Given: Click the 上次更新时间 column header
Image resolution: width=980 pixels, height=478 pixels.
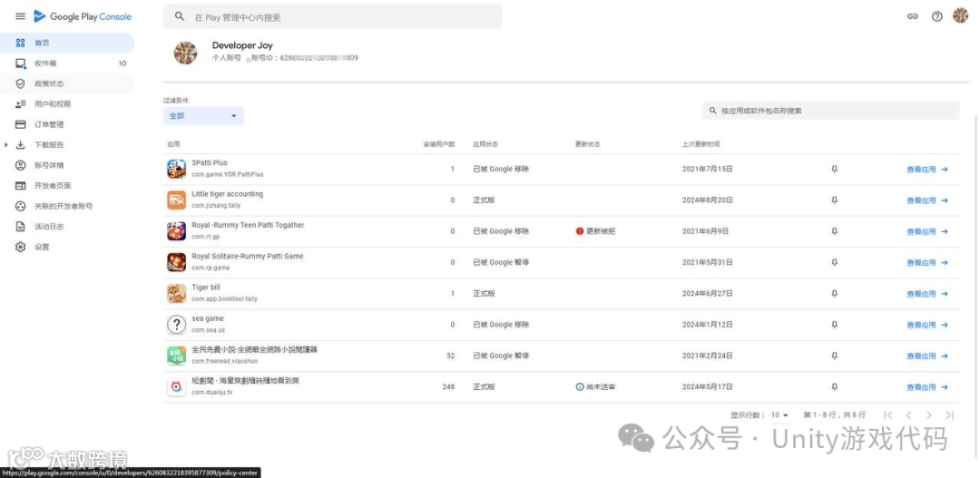Looking at the screenshot, I should click(701, 144).
